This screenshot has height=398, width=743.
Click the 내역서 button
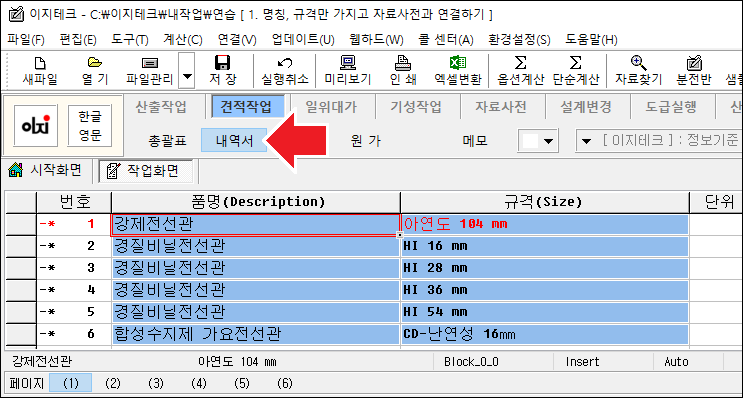[x=234, y=141]
